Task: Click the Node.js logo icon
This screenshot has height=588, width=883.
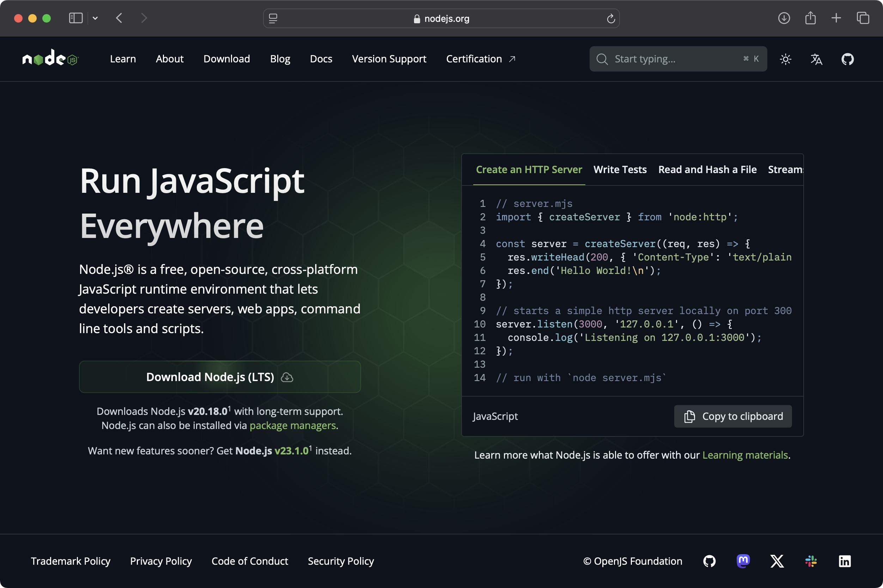Action: click(x=49, y=59)
